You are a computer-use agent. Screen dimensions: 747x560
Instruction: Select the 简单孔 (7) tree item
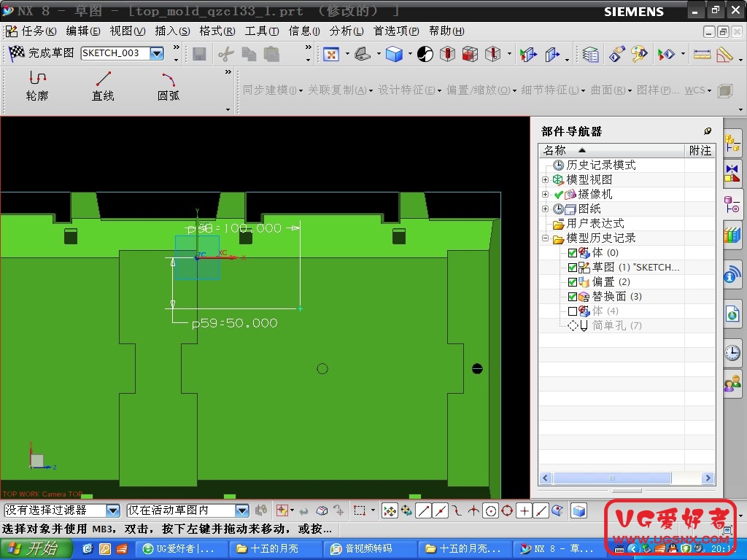(616, 326)
